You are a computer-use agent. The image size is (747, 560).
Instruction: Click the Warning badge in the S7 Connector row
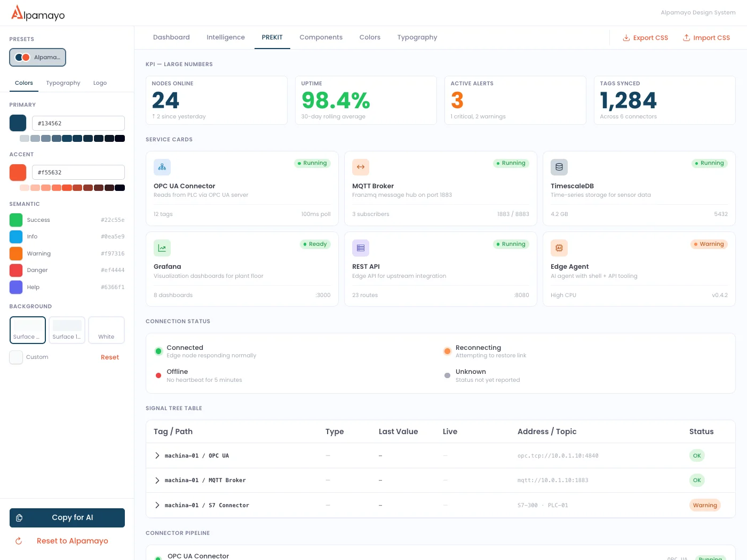[x=705, y=505]
